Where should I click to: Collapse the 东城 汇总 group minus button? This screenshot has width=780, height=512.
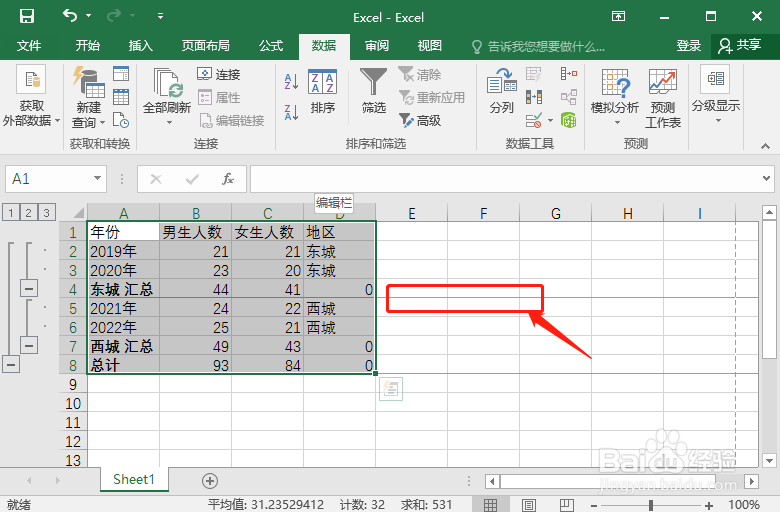point(29,288)
